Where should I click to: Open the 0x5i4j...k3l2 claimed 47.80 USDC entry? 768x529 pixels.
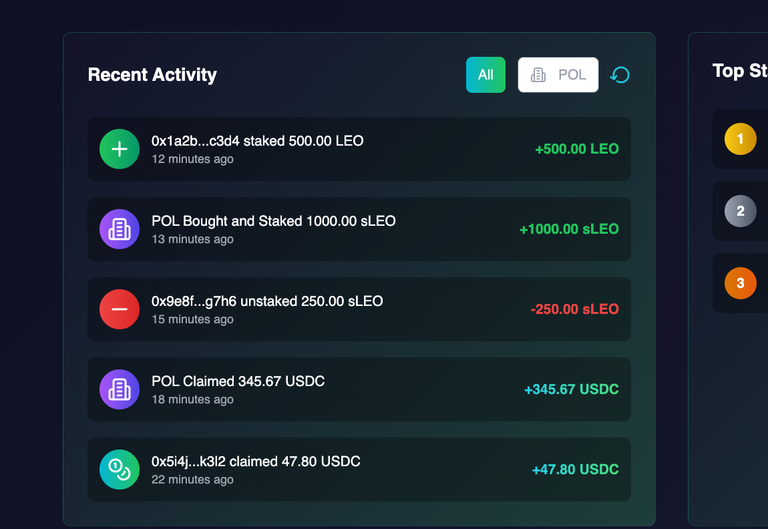(359, 469)
